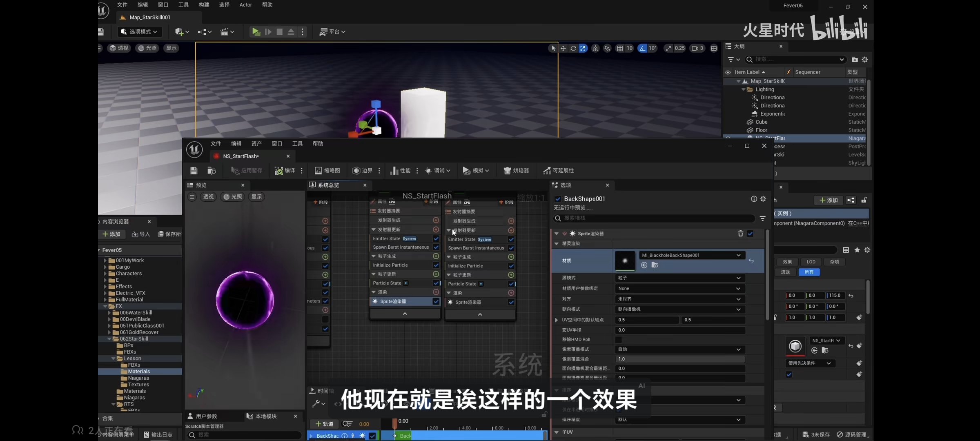Uncheck the BackShape001 emitter checkbox

point(558,199)
